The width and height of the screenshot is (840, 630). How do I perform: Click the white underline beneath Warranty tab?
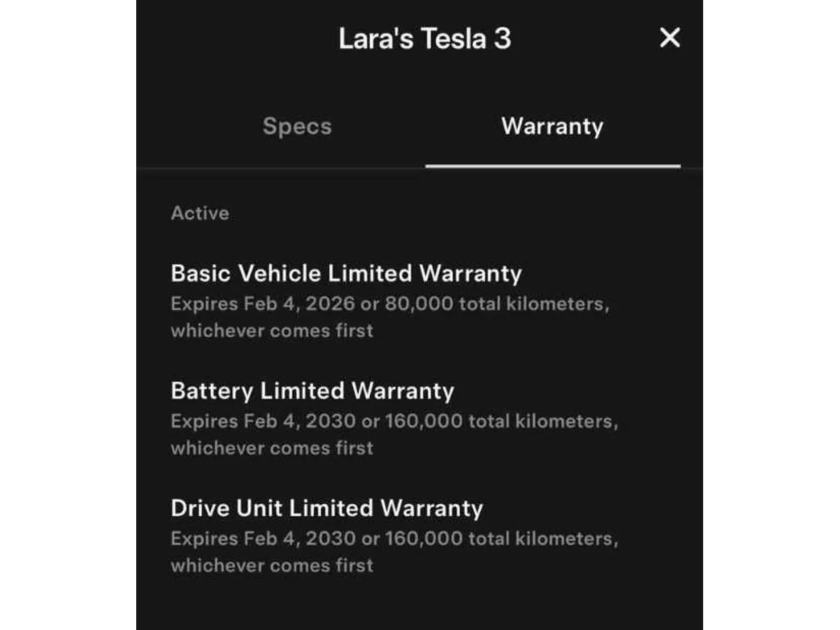[x=552, y=167]
